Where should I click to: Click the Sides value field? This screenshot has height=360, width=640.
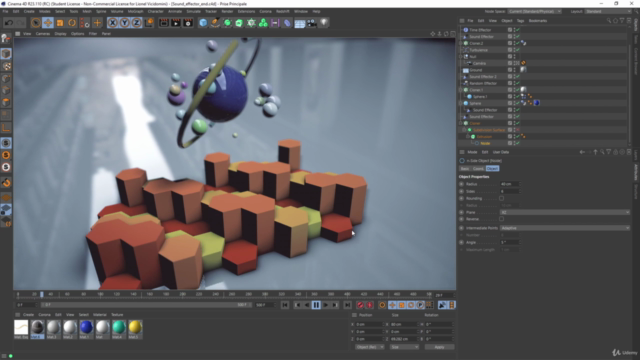509,191
